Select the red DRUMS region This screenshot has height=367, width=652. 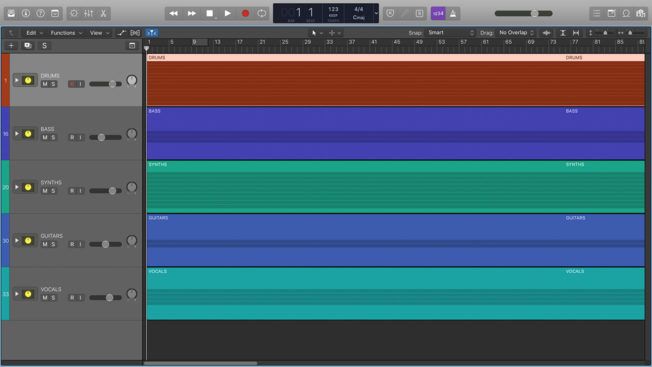coord(395,80)
